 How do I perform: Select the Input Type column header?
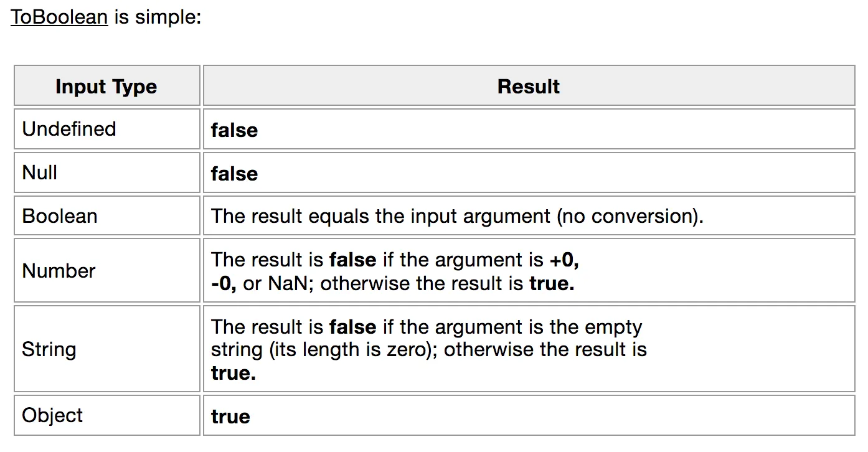point(106,86)
